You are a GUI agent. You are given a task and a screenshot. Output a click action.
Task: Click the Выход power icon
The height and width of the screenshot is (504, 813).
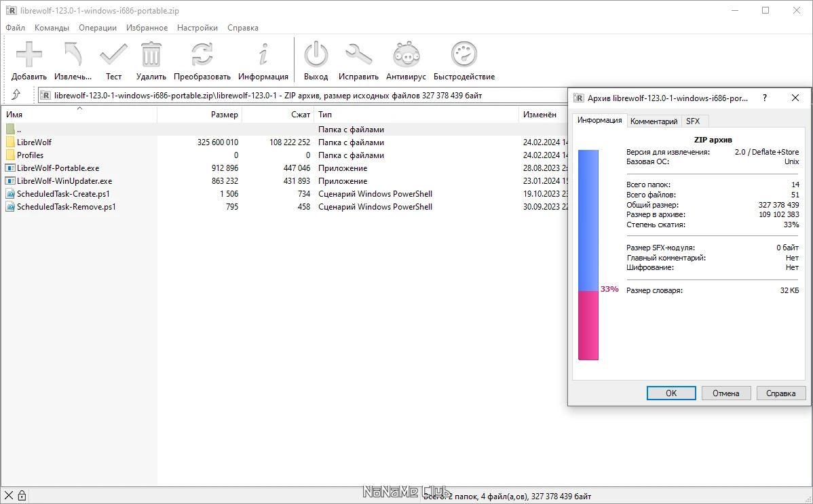click(x=316, y=56)
